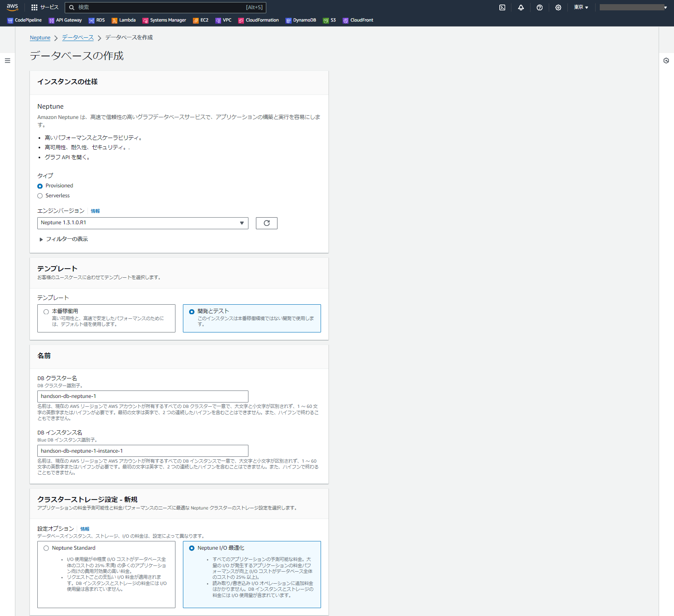Open the S3 shortcut
This screenshot has height=616, width=674.
[329, 20]
